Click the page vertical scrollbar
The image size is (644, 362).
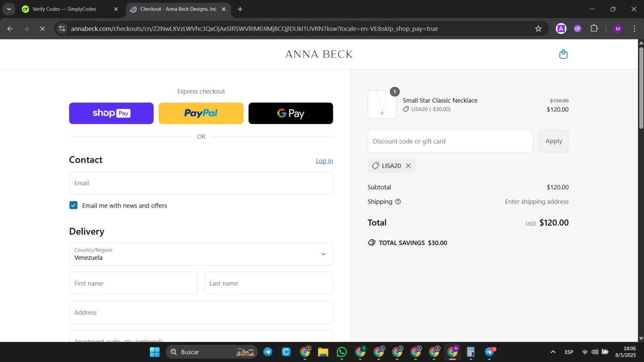641,88
